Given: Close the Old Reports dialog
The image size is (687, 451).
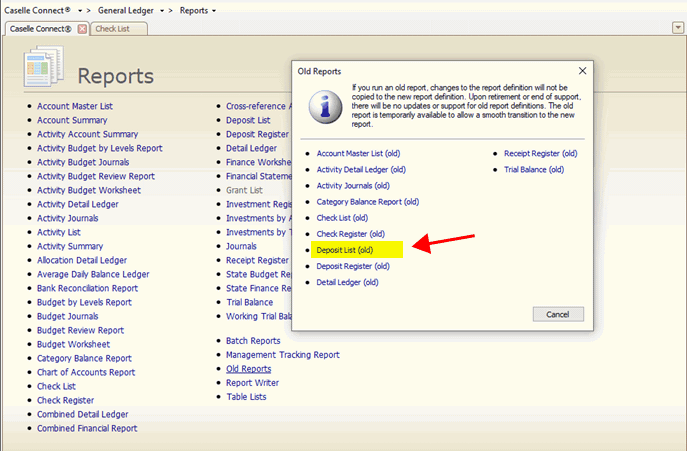Looking at the screenshot, I should (583, 71).
